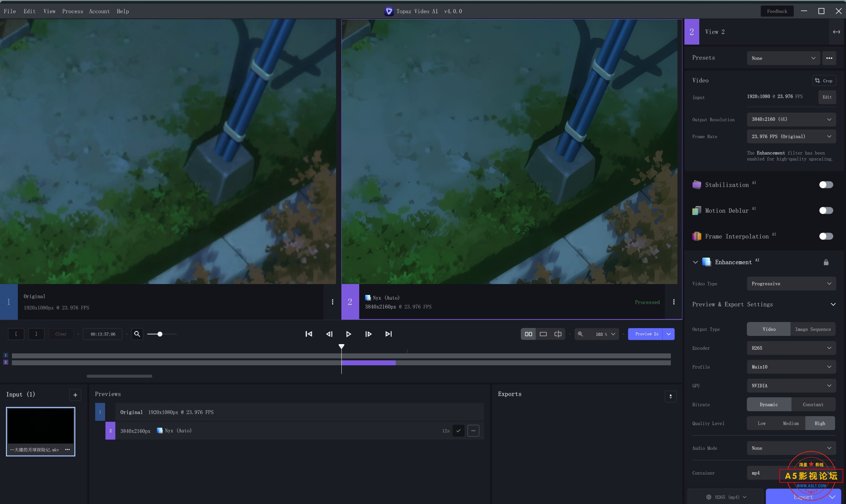Open presets three-dot options menu
This screenshot has height=504, width=846.
click(829, 58)
